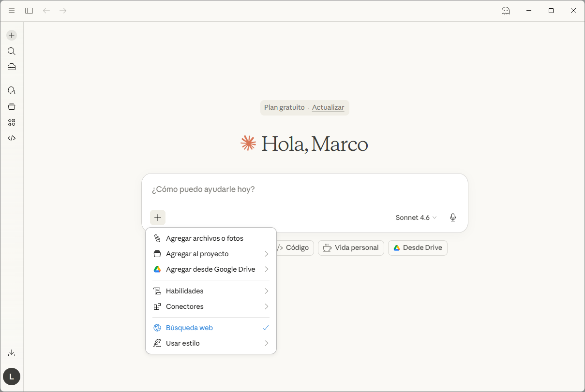Click the Vida personal suggestion button
Screen dimensions: 585x392
tap(351, 247)
